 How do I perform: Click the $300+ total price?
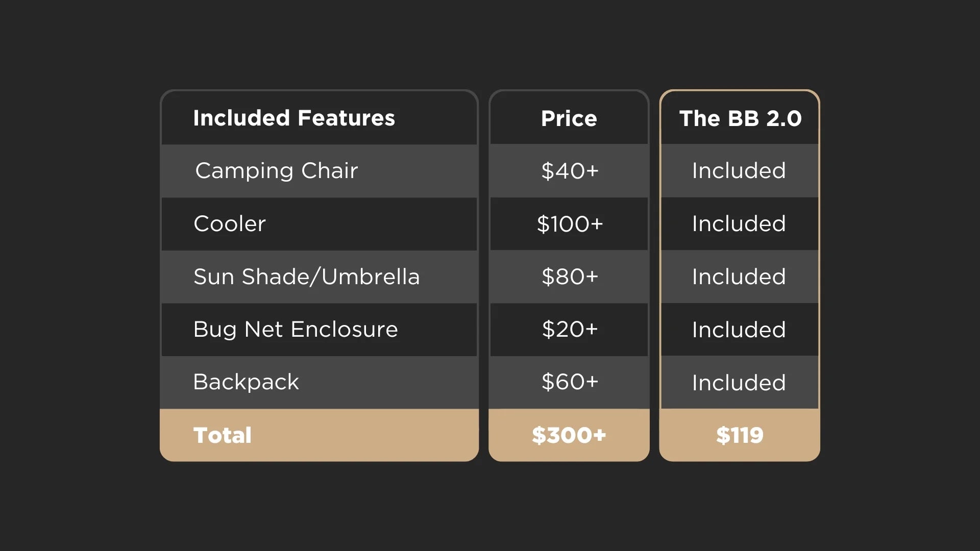click(x=569, y=435)
